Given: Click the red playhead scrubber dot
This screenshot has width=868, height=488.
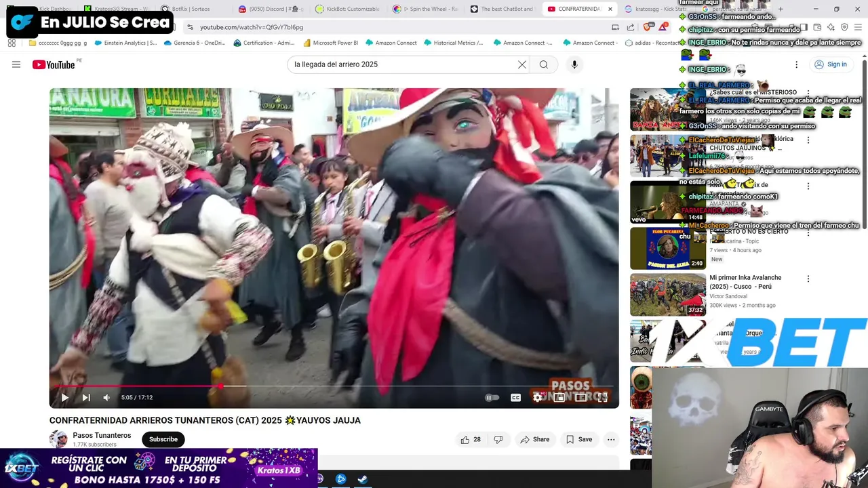Looking at the screenshot, I should 221,386.
